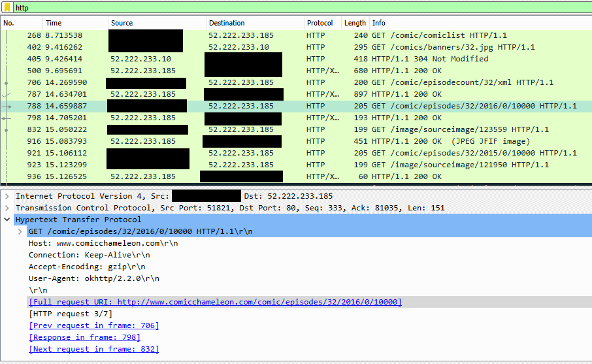Jump to Prev request in frame 706
592x364 pixels.
(93, 325)
